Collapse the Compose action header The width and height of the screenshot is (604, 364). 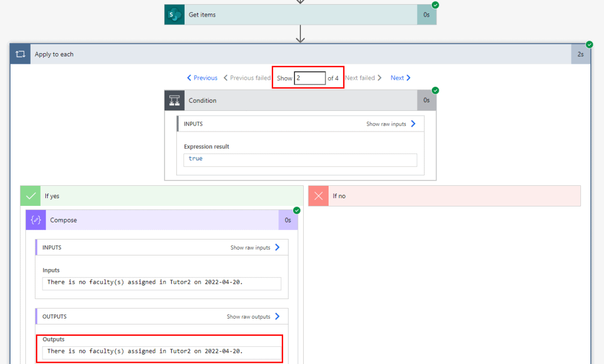click(162, 220)
